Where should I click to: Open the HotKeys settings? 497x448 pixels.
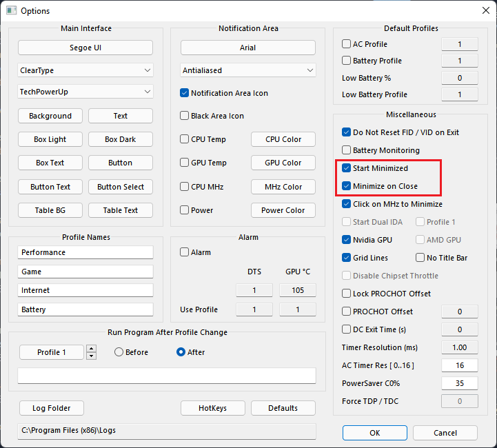tap(212, 408)
